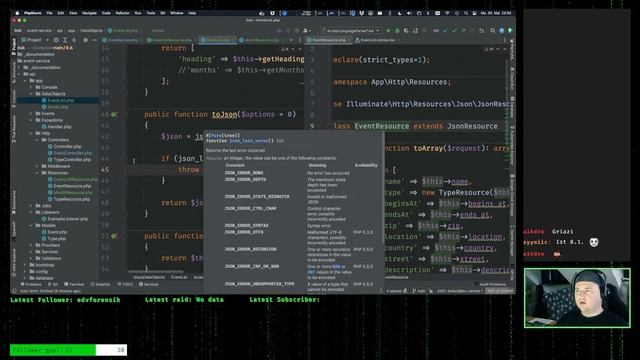
Task: Open Project panel gear options
Action: click(x=85, y=40)
